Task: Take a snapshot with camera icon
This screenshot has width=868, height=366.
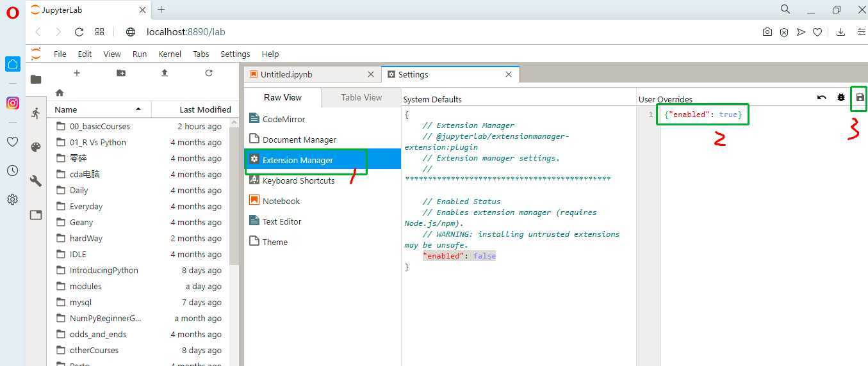Action: (767, 32)
